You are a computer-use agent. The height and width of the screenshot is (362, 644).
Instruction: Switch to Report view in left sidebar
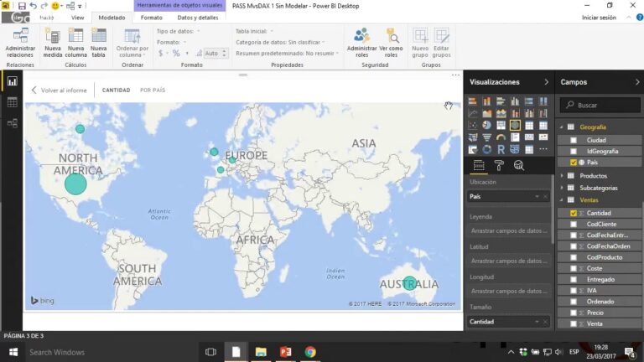point(13,81)
